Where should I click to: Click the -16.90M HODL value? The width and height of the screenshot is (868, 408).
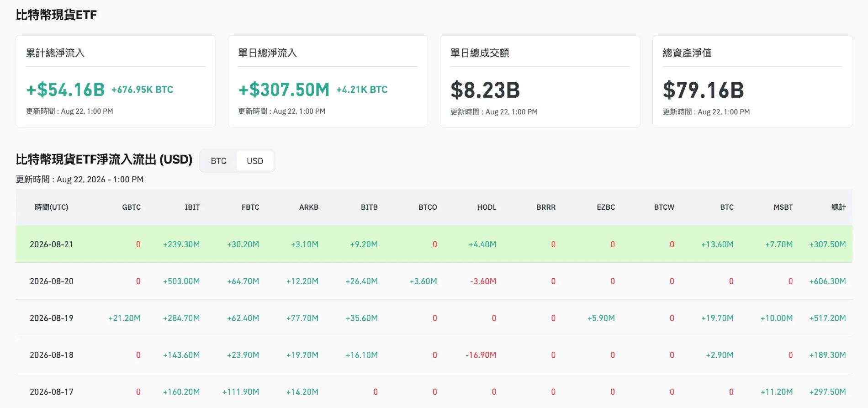481,355
